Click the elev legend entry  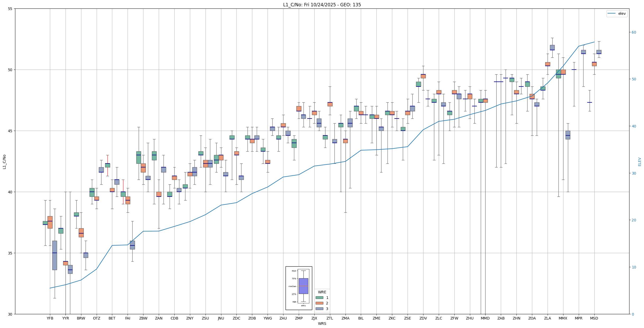click(x=617, y=13)
